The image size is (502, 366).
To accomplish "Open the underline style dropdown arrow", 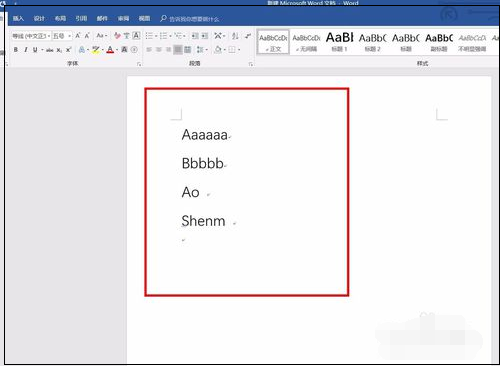I will 42,50.
